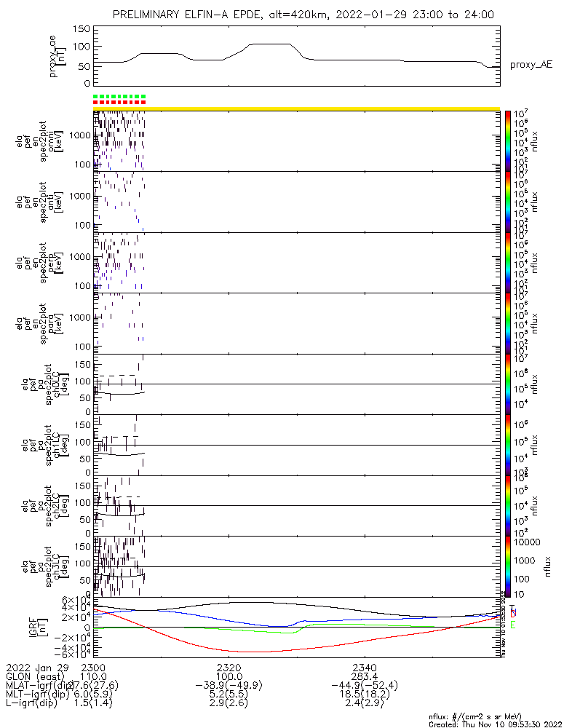
Task: Click the 'Created: Thu Nov 10 09:53:30 2022' stamp
Action: tap(496, 724)
